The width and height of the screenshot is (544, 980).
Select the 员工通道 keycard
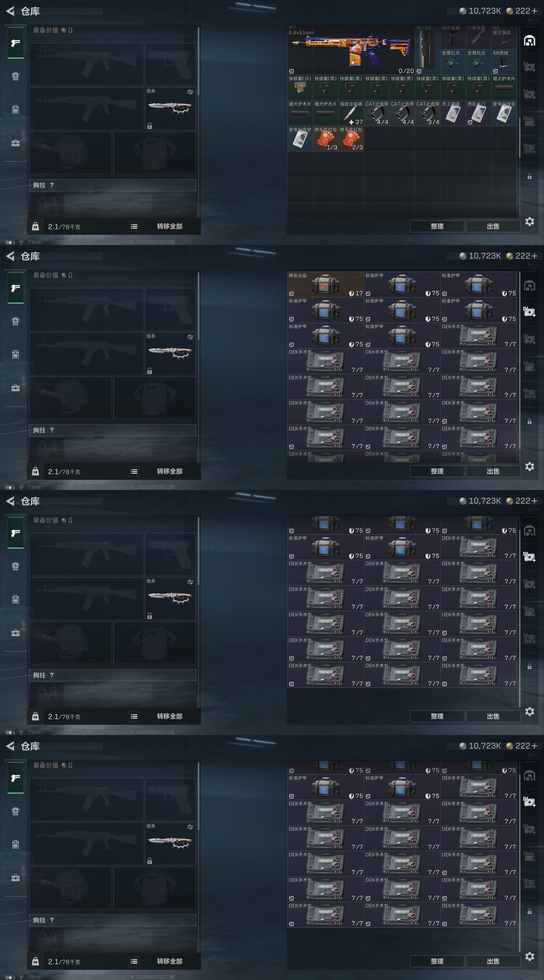click(453, 113)
